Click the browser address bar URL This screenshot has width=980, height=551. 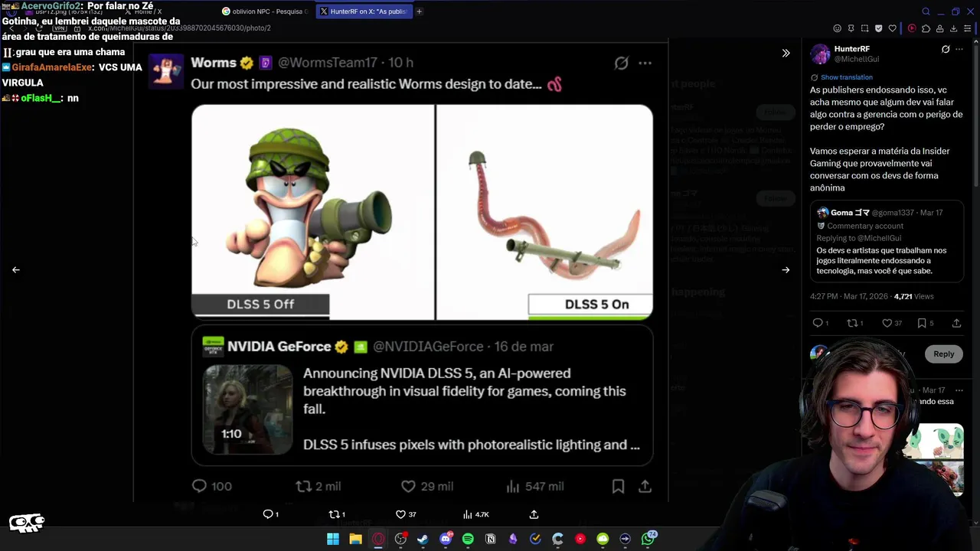point(180,28)
